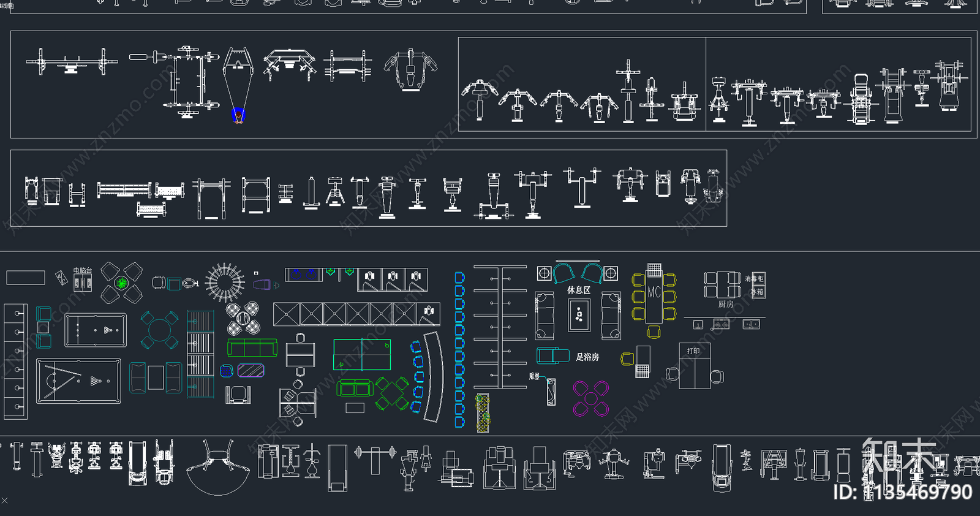The height and width of the screenshot is (516, 980).
Task: Select the right sofa in the 休息区
Action: pyautogui.click(x=611, y=316)
